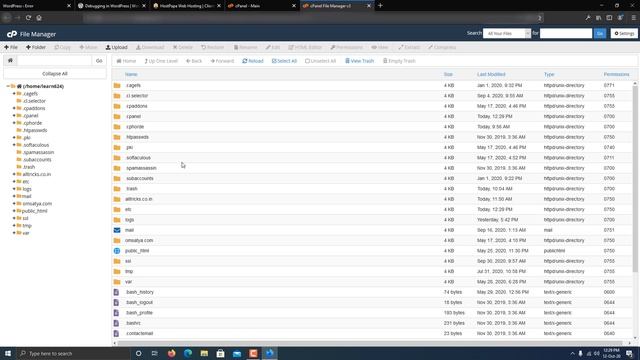Open the File creation toolbar button
Image resolution: width=640 pixels, height=360 pixels.
pos(11,47)
